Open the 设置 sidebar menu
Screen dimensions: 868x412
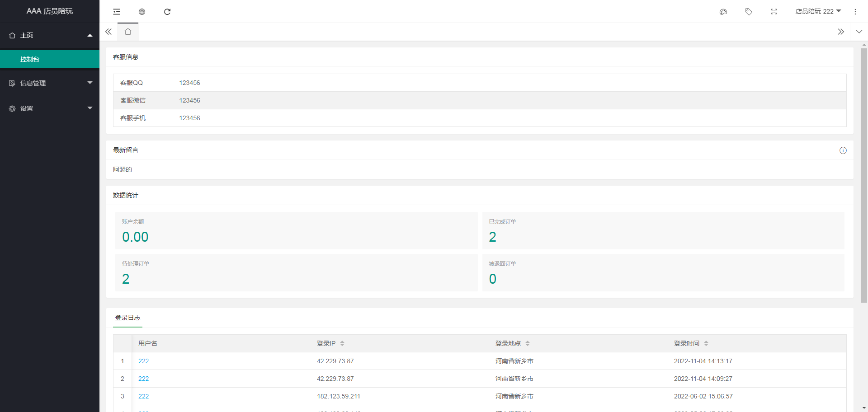[50, 108]
